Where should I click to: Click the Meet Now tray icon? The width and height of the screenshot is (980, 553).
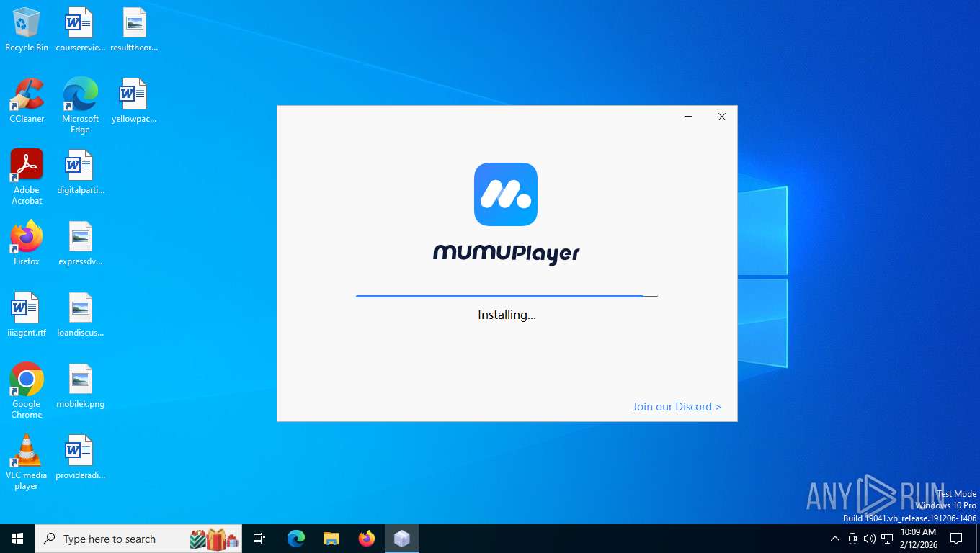[852, 539]
